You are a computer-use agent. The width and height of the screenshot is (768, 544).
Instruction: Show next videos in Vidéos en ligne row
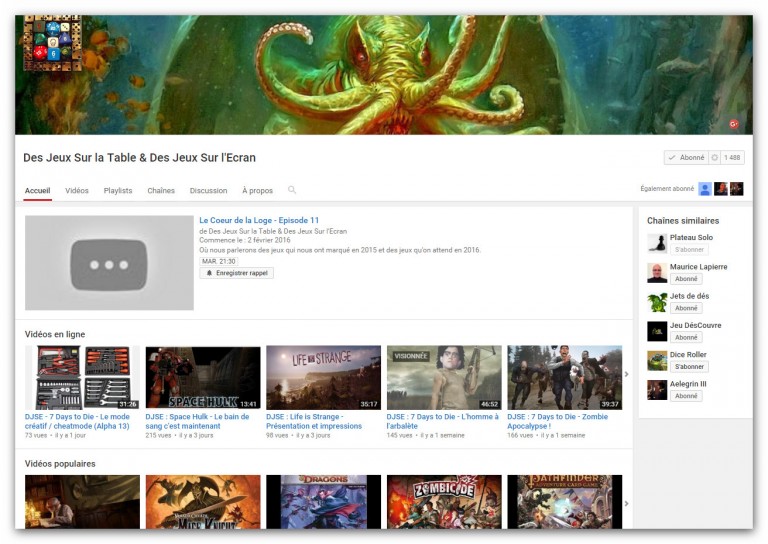(x=626, y=375)
